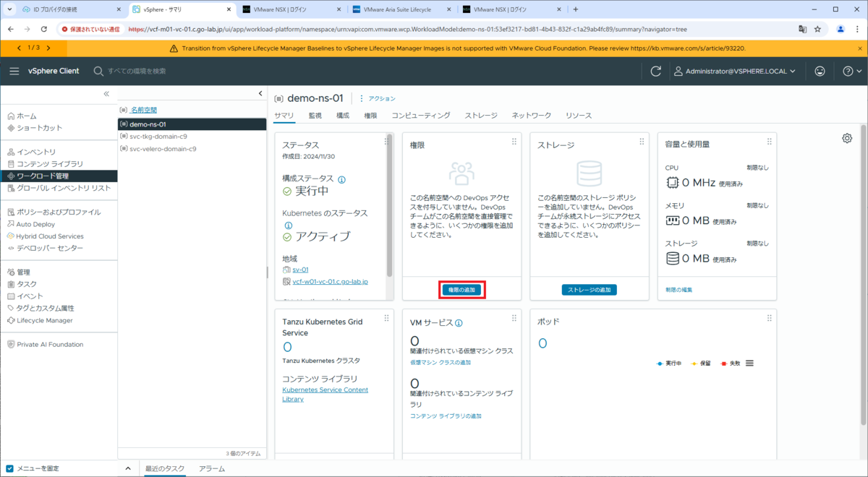The image size is (868, 477).
Task: Refresh the vSphere Client view
Action: click(x=656, y=71)
